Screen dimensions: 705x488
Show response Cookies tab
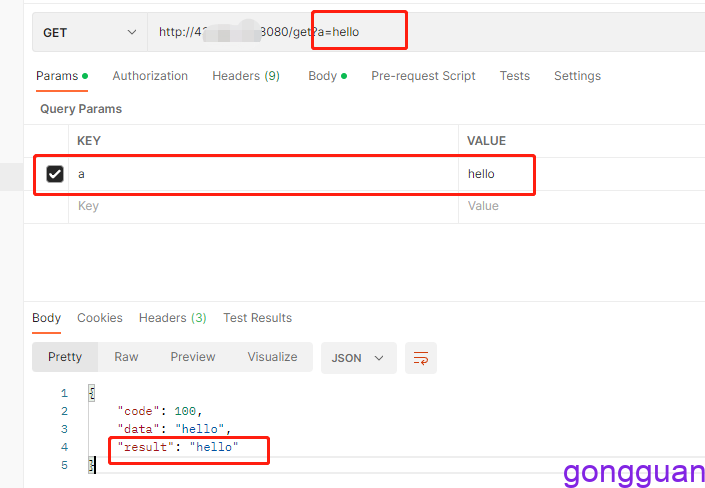[x=100, y=318]
